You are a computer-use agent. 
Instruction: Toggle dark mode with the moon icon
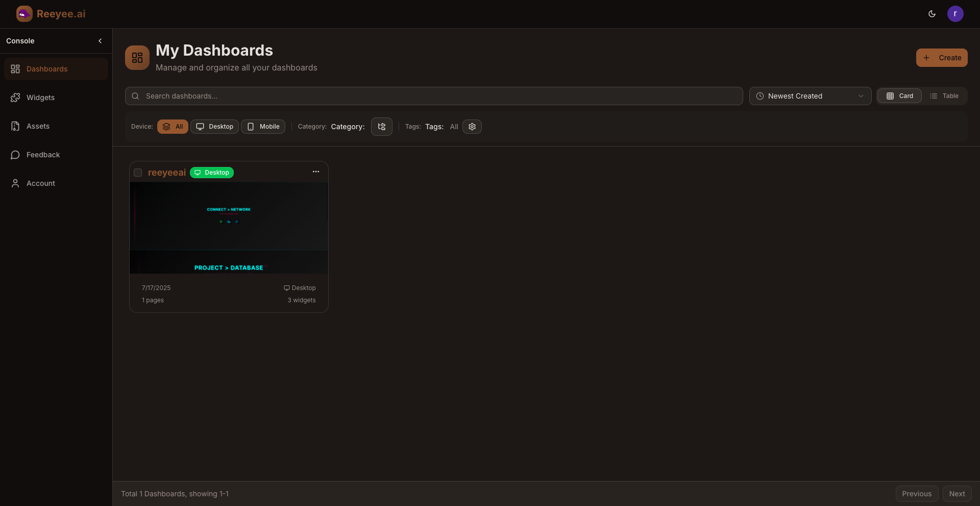[932, 14]
